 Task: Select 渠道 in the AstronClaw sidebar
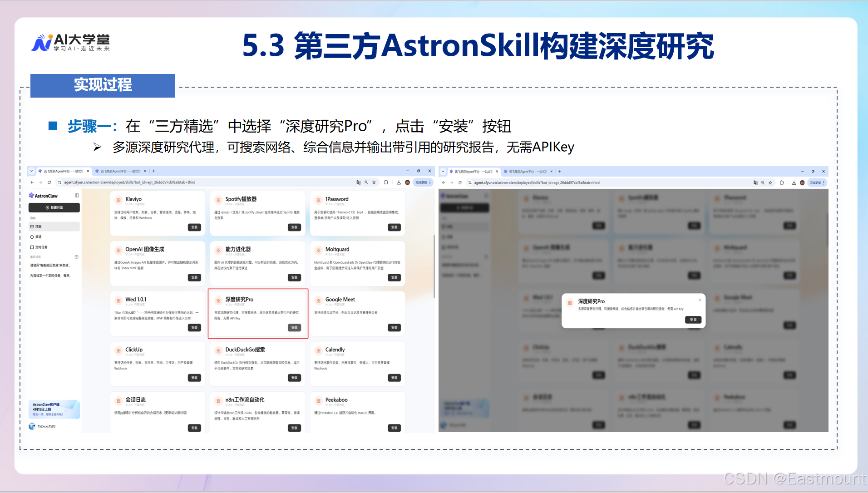tap(54, 237)
